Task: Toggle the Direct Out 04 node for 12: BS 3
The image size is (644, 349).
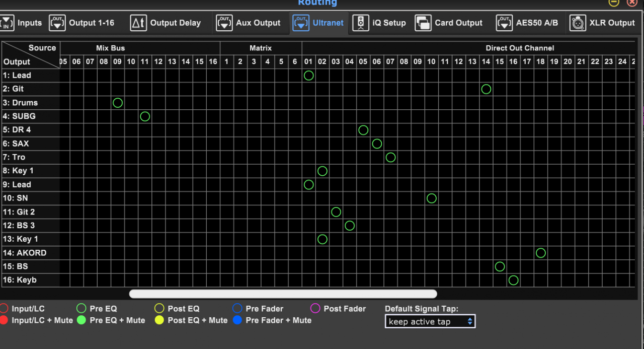Action: [x=350, y=226]
